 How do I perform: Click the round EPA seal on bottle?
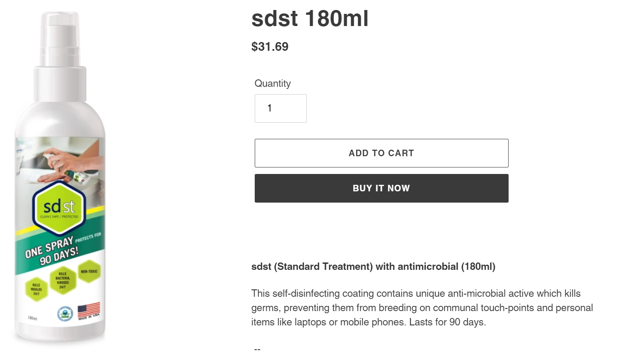pyautogui.click(x=65, y=314)
